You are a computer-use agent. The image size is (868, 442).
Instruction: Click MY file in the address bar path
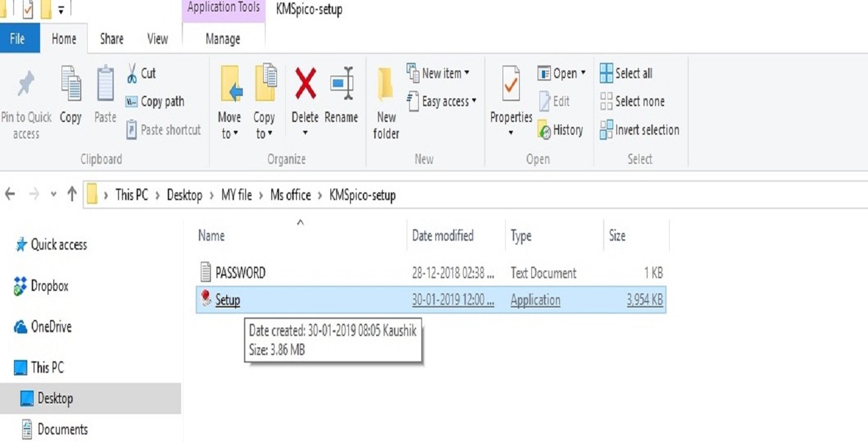click(236, 195)
